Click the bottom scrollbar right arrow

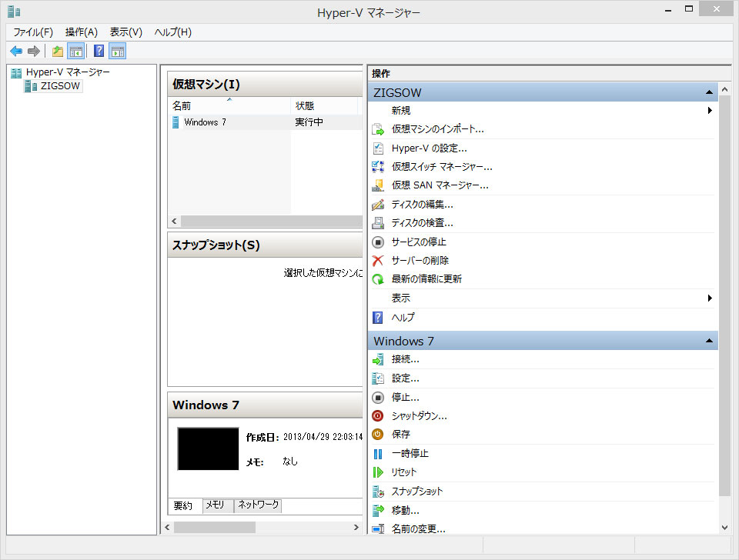[356, 528]
